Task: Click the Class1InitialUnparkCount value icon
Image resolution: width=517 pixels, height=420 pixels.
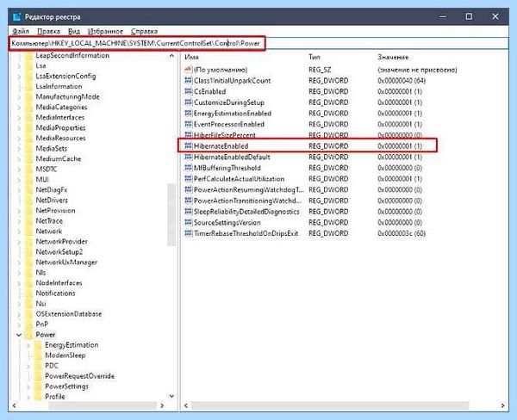Action: pos(188,80)
